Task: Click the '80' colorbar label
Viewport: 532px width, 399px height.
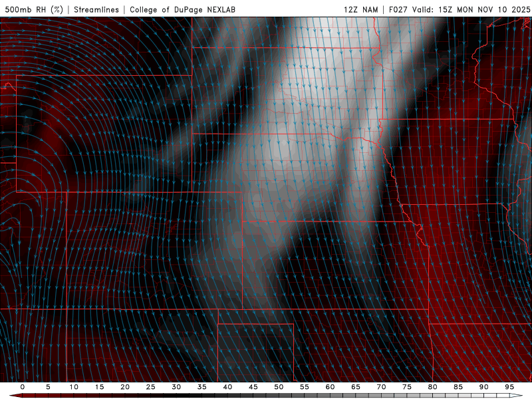Action: [x=432, y=387]
